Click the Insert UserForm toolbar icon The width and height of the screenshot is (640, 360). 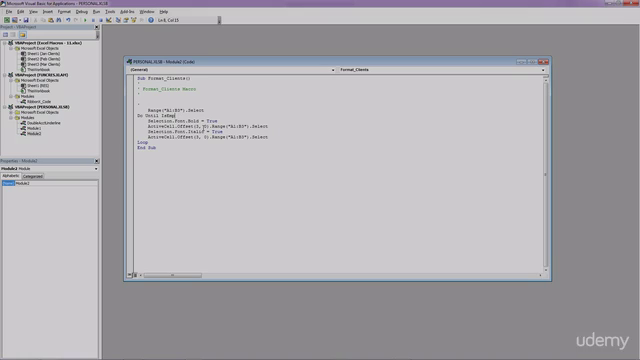pyautogui.click(x=15, y=20)
